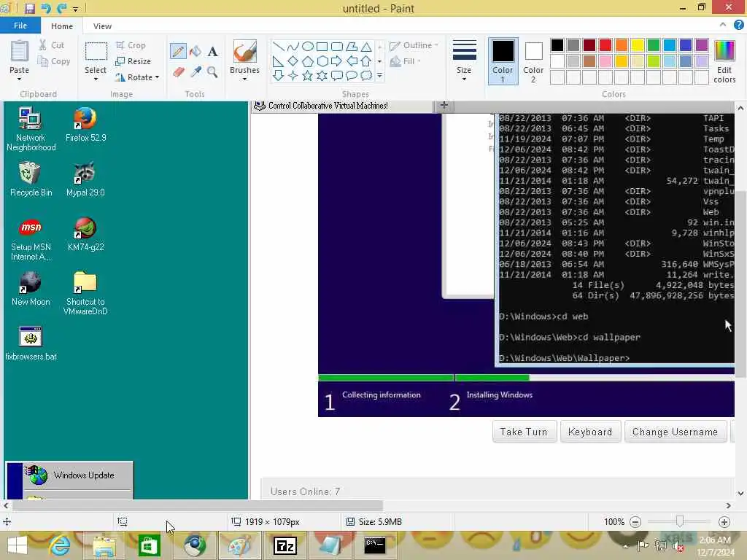The width and height of the screenshot is (747, 560).
Task: Choose the Six-point star shape
Action: pos(322,75)
